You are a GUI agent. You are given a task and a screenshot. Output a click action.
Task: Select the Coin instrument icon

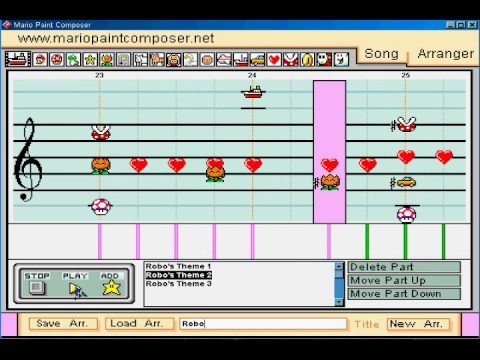pyautogui.click(x=307, y=60)
